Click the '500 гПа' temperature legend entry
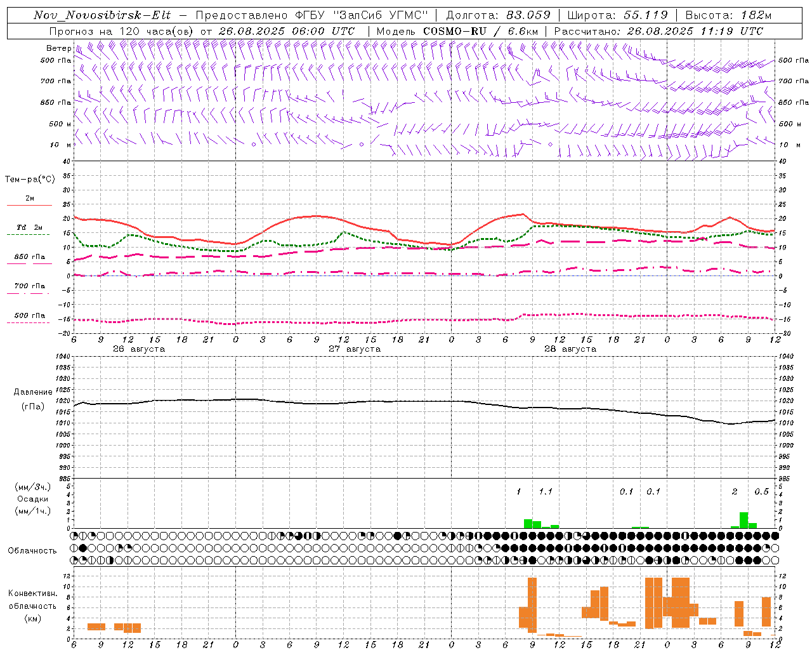The width and height of the screenshot is (812, 650). point(29,315)
